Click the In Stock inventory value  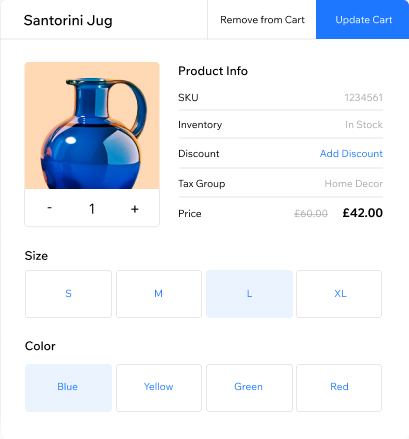pos(364,125)
